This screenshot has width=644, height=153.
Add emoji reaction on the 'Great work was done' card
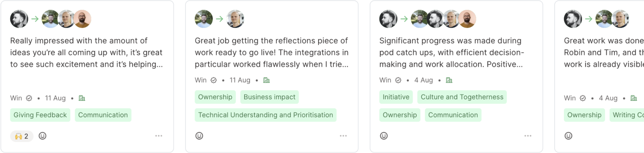(569, 136)
